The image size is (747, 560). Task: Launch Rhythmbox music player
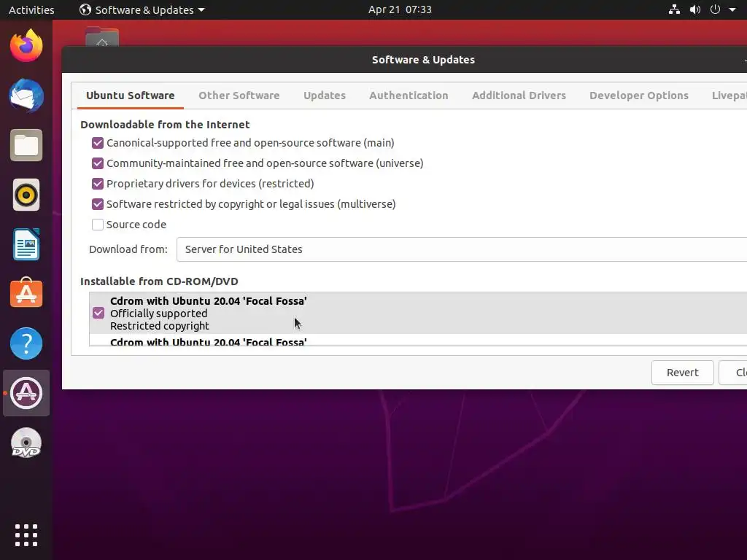(26, 195)
